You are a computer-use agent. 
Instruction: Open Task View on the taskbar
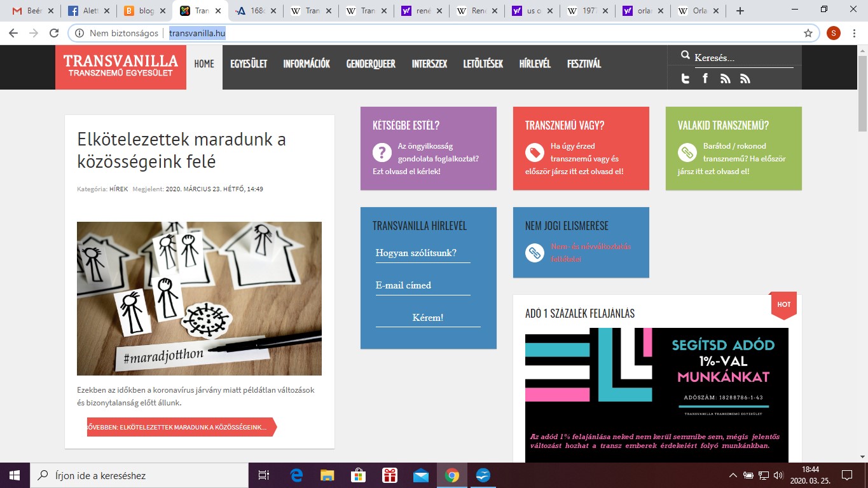click(263, 475)
